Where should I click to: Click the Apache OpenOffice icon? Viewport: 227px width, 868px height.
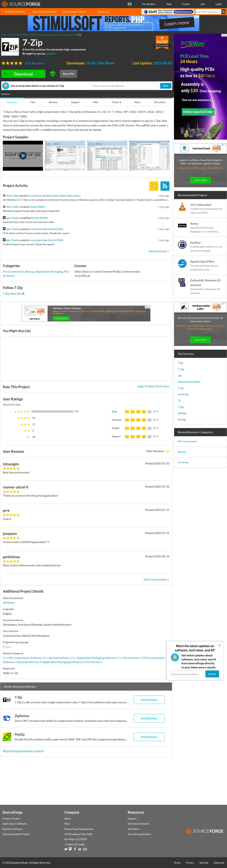pos(182,264)
